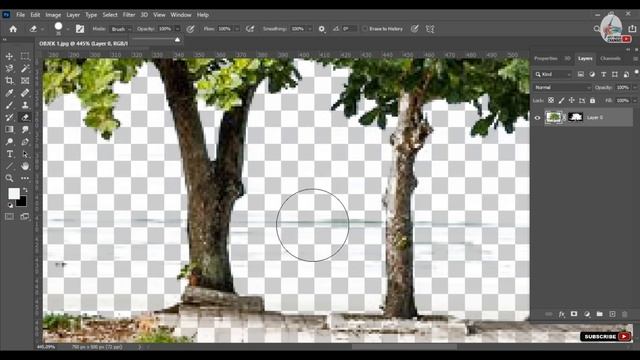The height and width of the screenshot is (360, 640).
Task: Create a new group folder icon
Action: [x=599, y=314]
